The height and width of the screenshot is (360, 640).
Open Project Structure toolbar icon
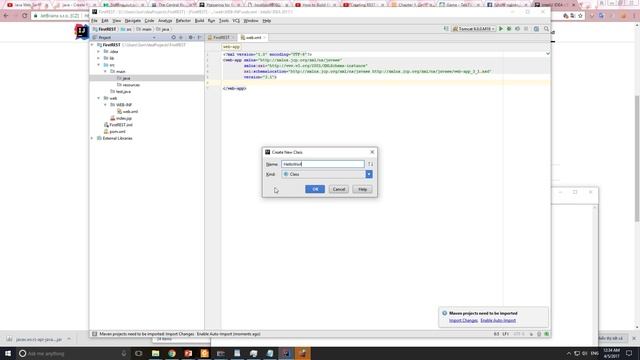pyautogui.click(x=536, y=29)
